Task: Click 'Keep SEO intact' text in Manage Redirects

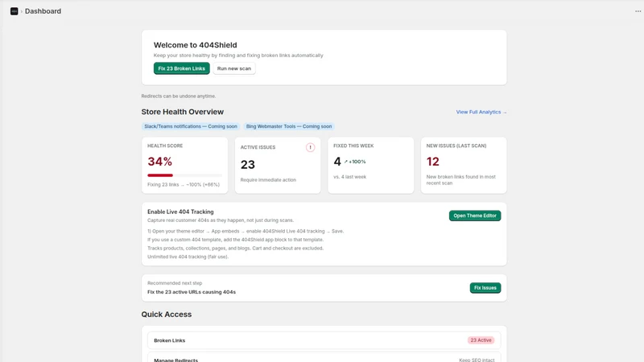Action: 477,360
